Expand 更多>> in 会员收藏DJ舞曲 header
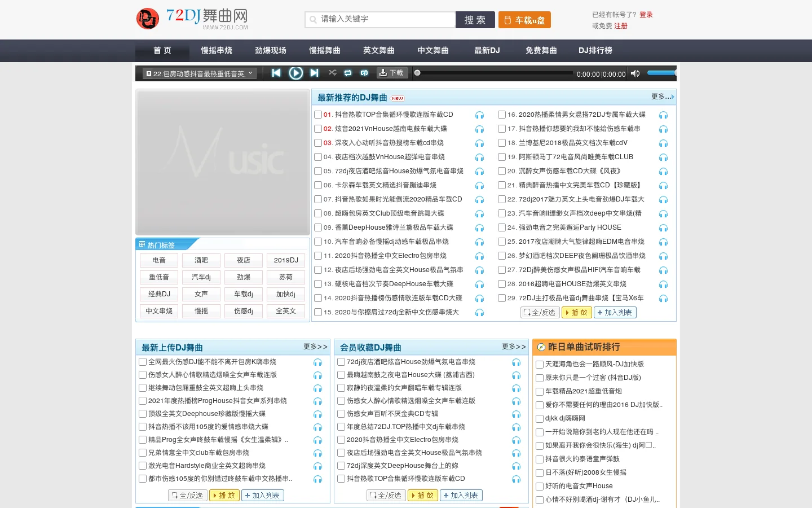This screenshot has height=508, width=812. pyautogui.click(x=514, y=347)
